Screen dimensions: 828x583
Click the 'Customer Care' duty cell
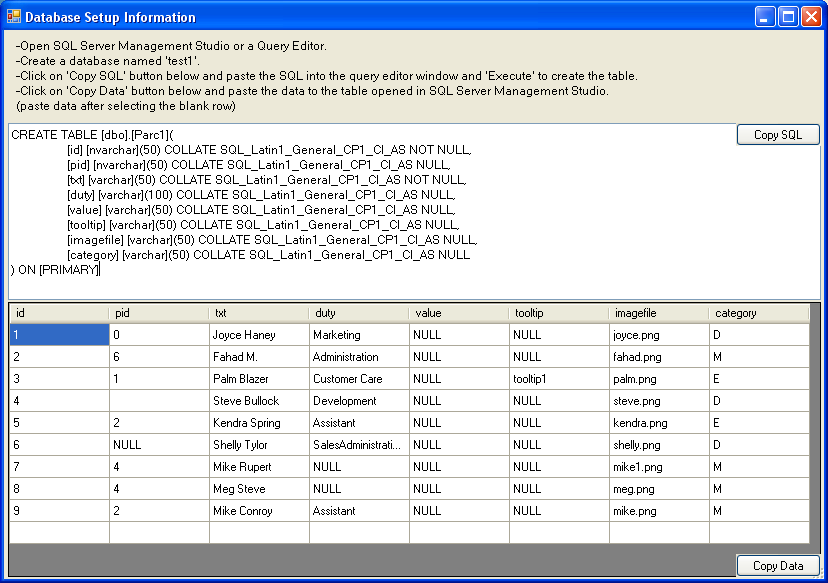click(x=359, y=379)
